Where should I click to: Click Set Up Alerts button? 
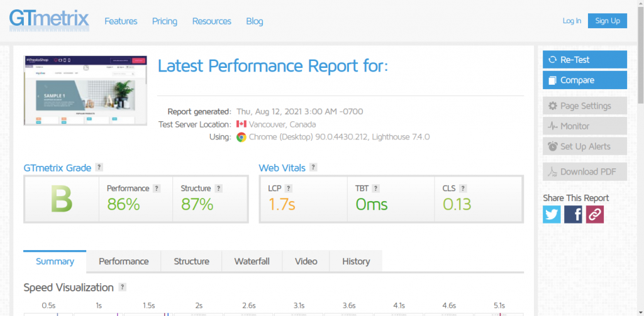point(585,146)
